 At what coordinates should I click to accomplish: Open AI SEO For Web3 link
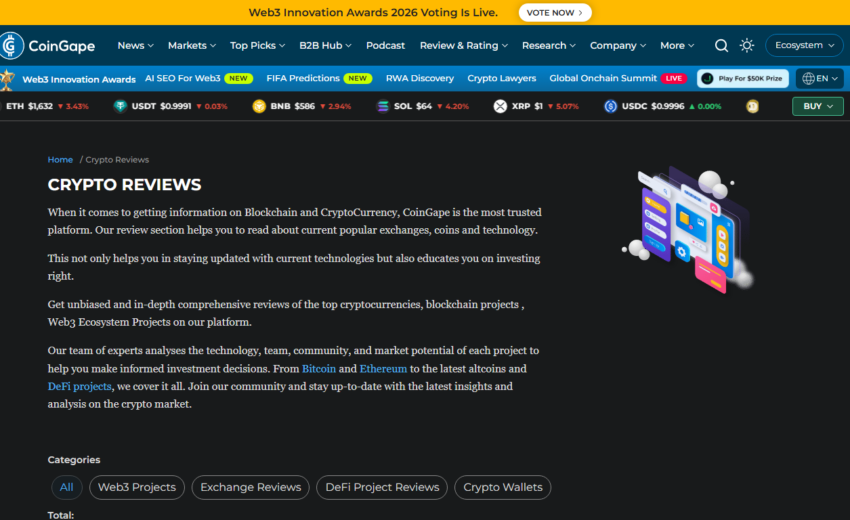[183, 78]
